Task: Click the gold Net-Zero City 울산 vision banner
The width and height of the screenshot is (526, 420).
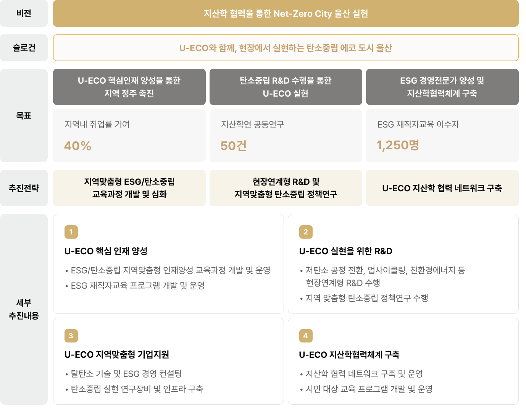Action: click(x=286, y=13)
